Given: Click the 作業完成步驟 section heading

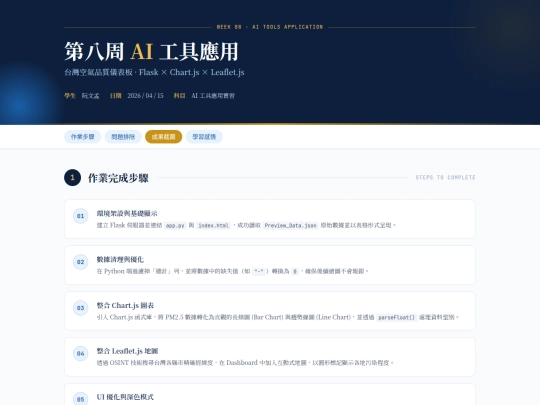Looking at the screenshot, I should (x=118, y=178).
